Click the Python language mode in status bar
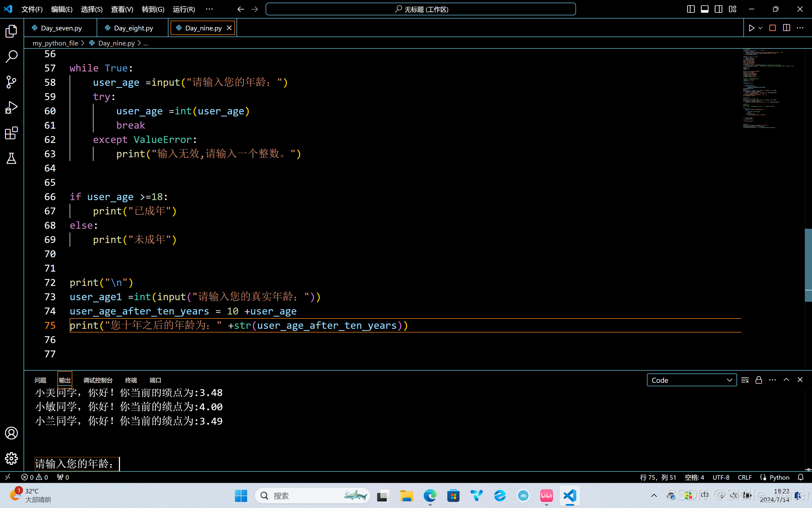This screenshot has height=508, width=812. pyautogui.click(x=779, y=478)
